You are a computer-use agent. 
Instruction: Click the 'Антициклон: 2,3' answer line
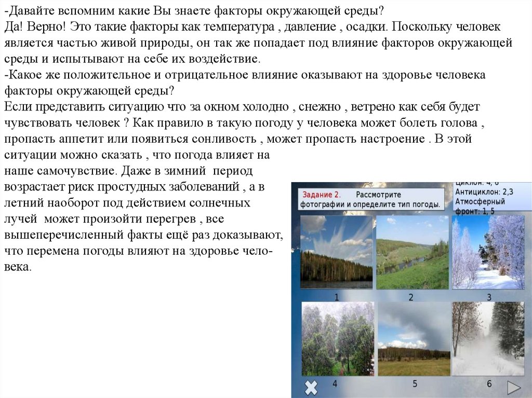click(484, 192)
